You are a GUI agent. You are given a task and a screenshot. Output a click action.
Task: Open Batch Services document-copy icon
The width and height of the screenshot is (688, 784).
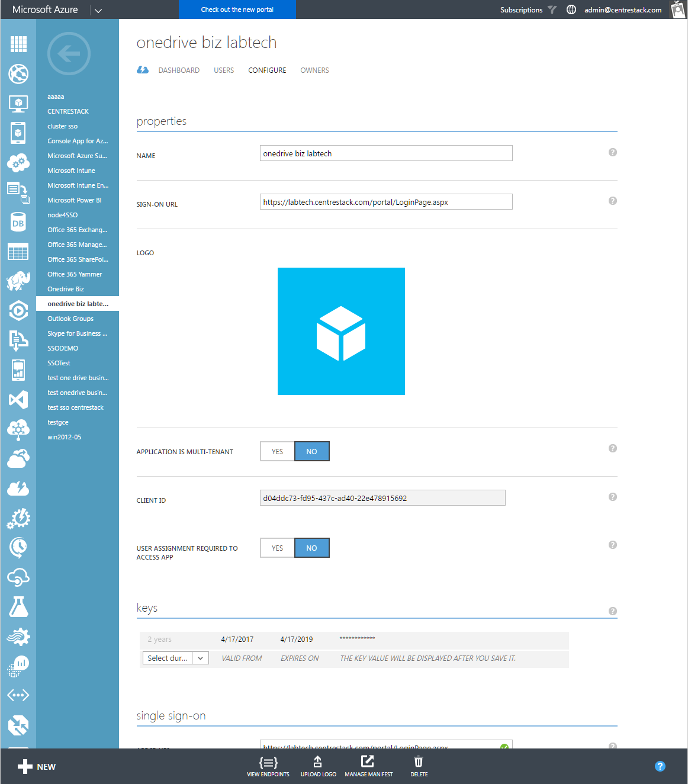point(18,192)
